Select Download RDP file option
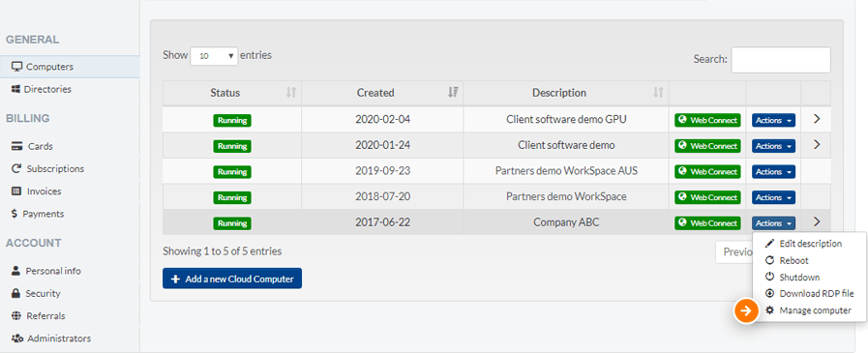Viewport: 868px width, 353px height. click(x=809, y=294)
